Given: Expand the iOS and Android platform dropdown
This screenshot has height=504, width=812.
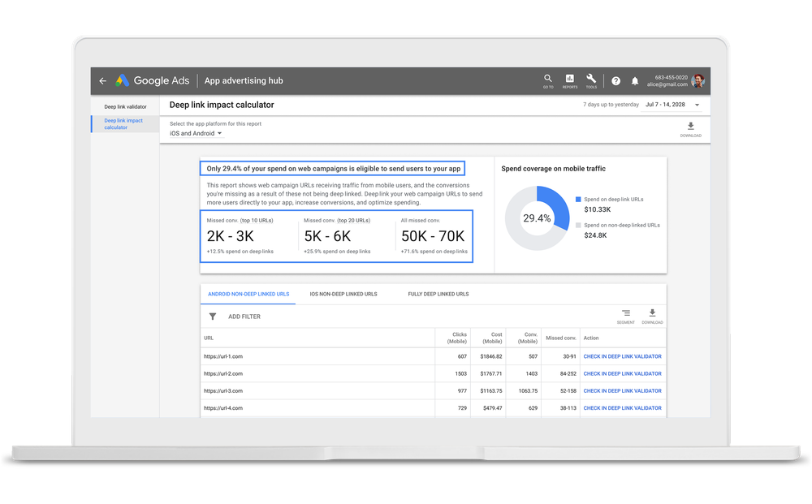Looking at the screenshot, I should click(x=197, y=133).
